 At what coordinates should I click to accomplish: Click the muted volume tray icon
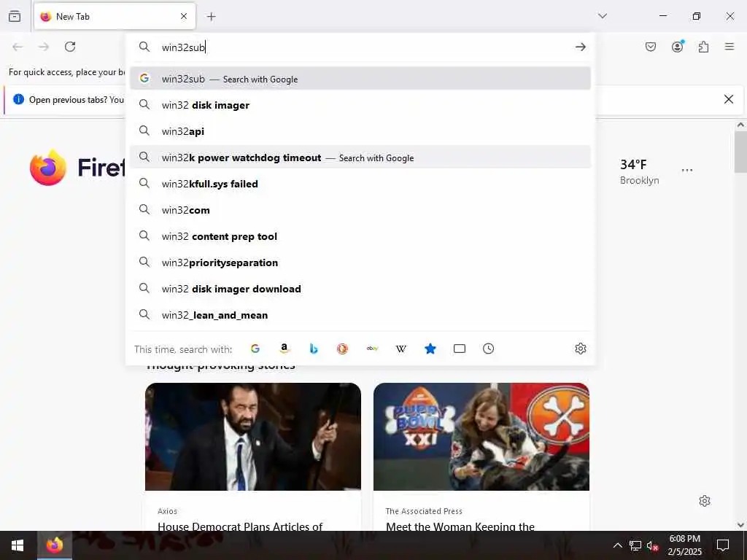coord(652,545)
